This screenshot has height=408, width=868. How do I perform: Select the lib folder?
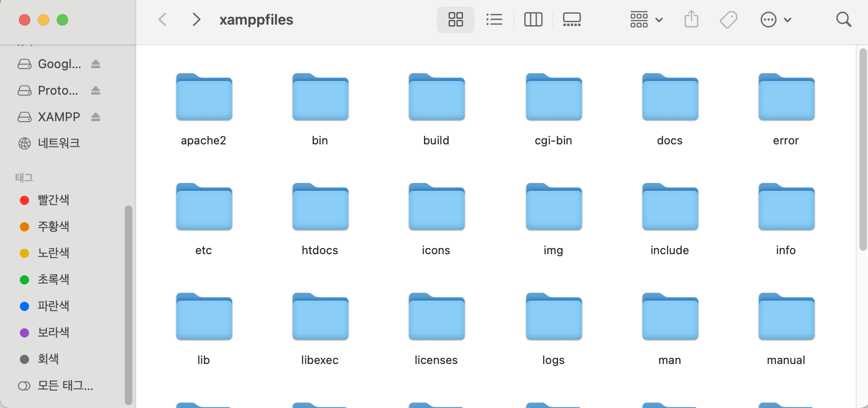click(204, 317)
